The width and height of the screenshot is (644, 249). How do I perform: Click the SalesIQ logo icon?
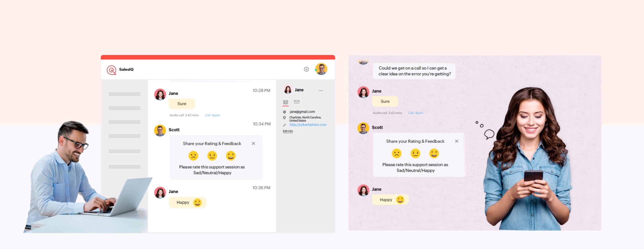pos(111,70)
